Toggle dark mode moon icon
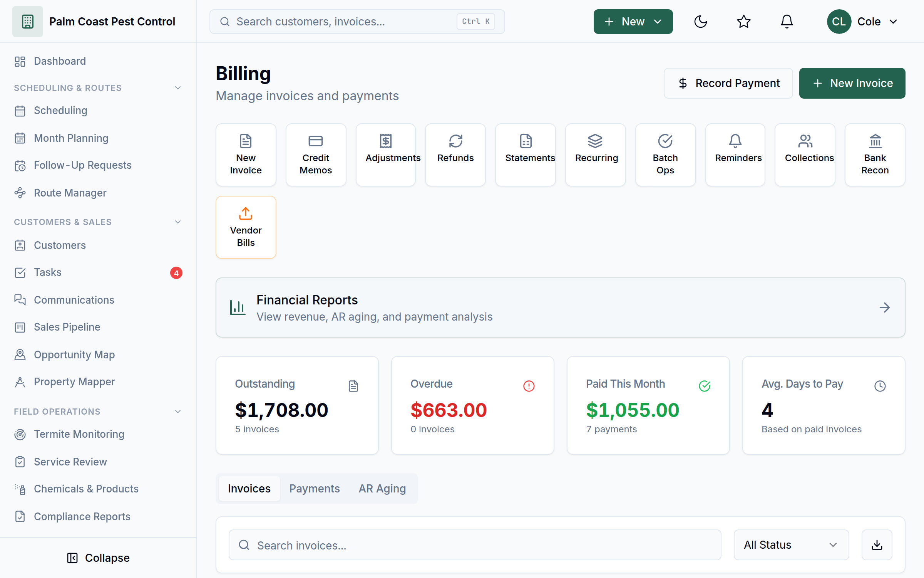924x578 pixels. coord(701,22)
